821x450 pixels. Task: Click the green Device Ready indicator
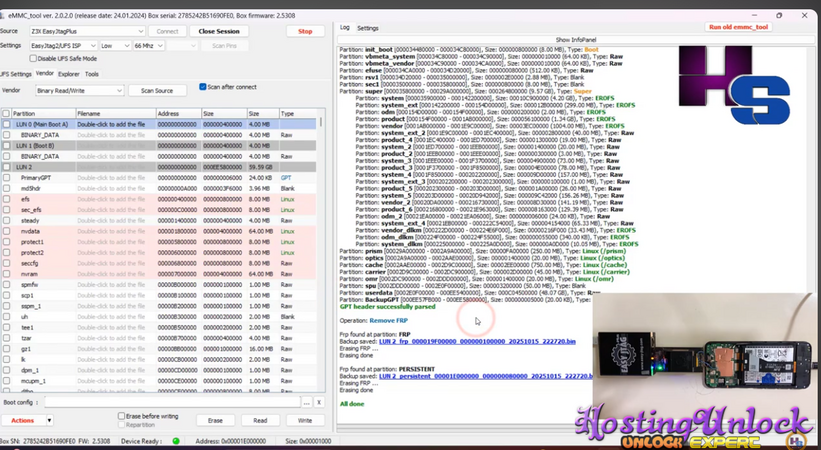pyautogui.click(x=177, y=441)
